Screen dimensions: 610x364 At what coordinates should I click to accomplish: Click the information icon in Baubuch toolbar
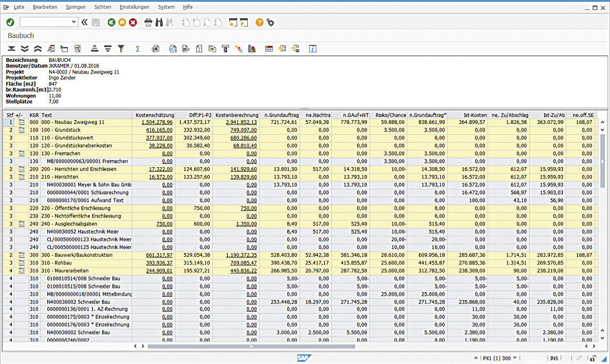[x=312, y=48]
